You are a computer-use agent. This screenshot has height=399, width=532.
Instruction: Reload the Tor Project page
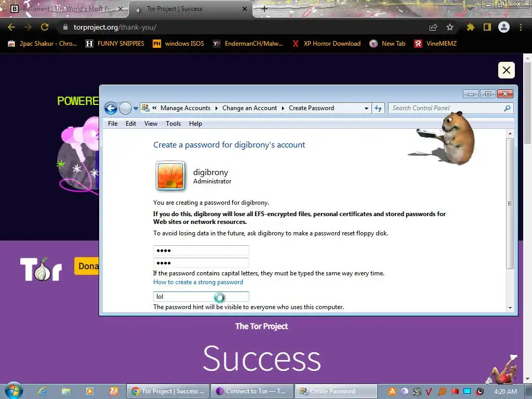point(45,27)
